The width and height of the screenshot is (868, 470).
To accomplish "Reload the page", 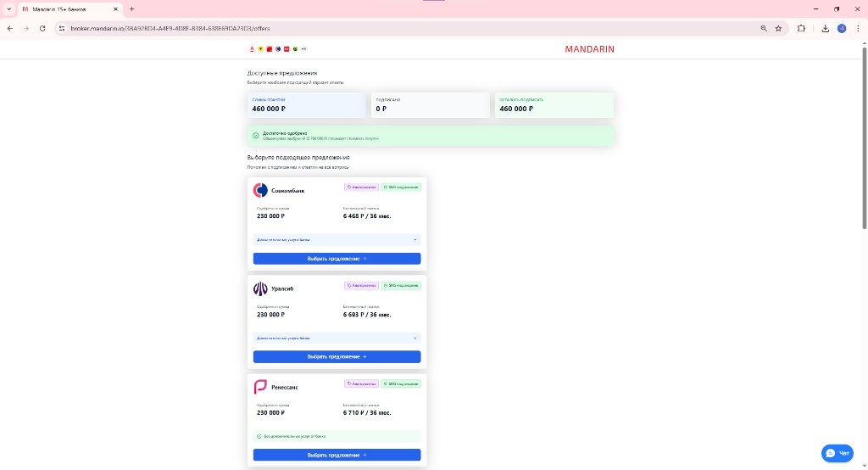I will pos(42,28).
